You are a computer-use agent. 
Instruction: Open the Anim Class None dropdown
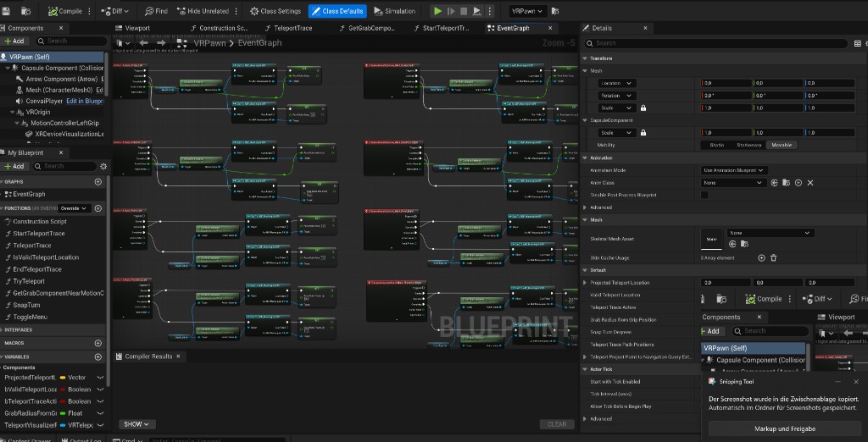point(733,183)
